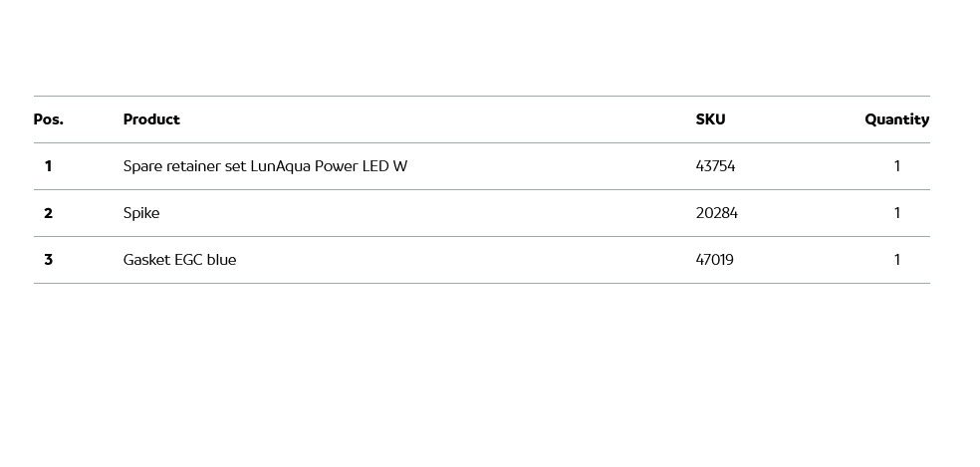
Task: Select position number 1 in the table
Action: [48, 166]
